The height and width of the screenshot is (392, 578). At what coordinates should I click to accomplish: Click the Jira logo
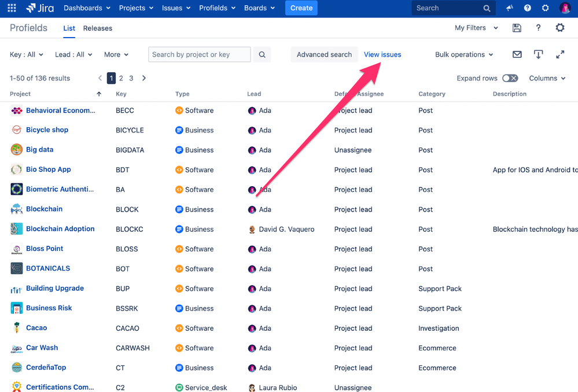point(40,8)
